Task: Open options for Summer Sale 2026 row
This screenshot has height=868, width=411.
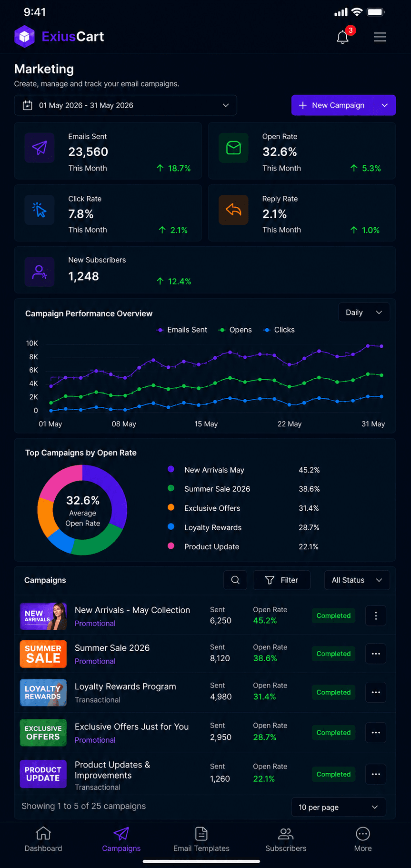Action: (x=376, y=654)
